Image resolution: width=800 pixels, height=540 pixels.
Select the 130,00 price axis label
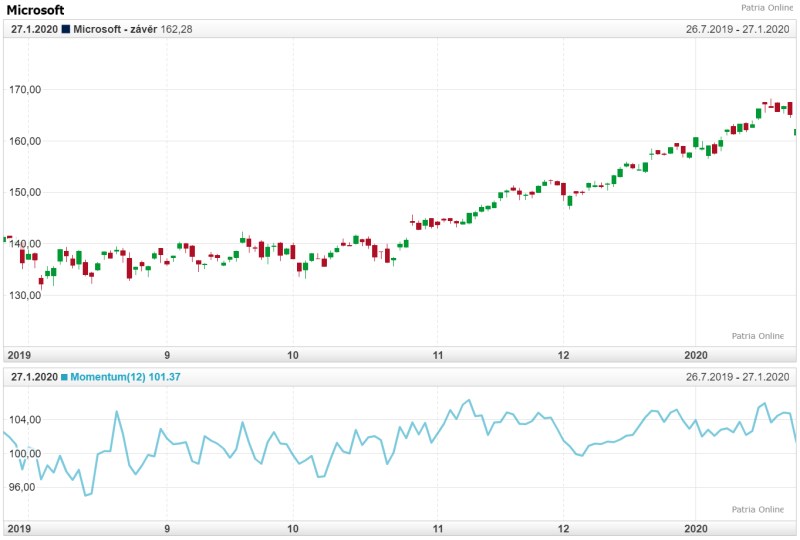point(24,295)
